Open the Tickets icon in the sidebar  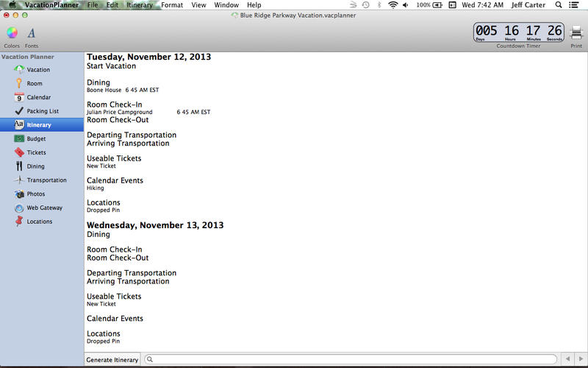click(19, 152)
